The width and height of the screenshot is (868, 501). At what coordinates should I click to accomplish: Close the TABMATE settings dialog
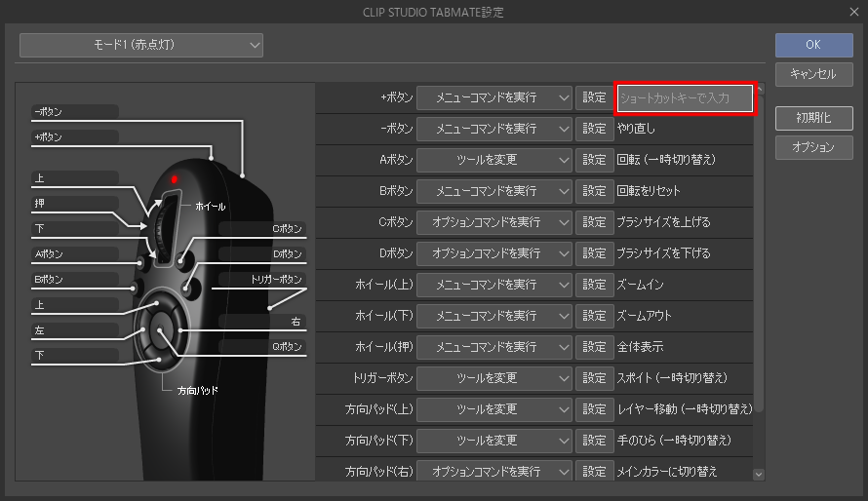(x=854, y=12)
